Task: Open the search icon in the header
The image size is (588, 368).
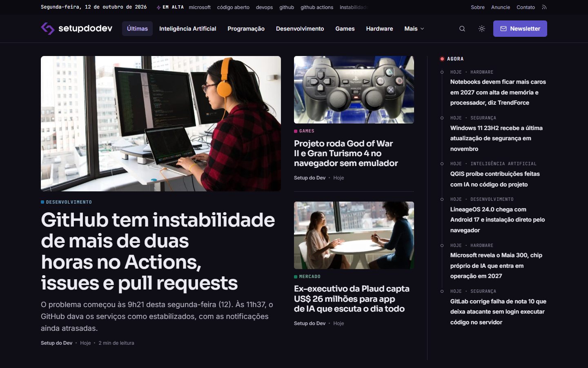Action: 462,29
